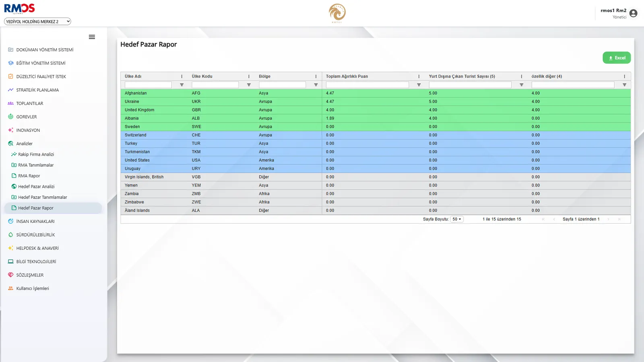Go to the next page of results
This screenshot has height=362, width=644.
click(x=608, y=219)
